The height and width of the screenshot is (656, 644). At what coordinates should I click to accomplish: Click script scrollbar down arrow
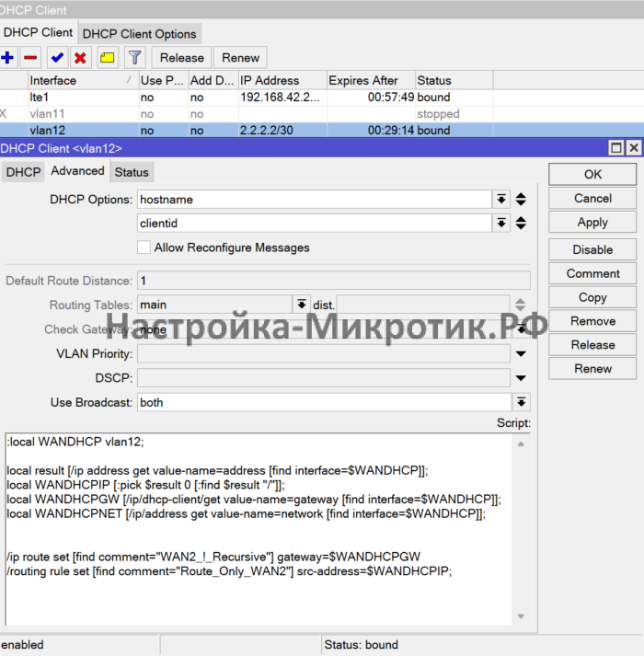pos(521,616)
